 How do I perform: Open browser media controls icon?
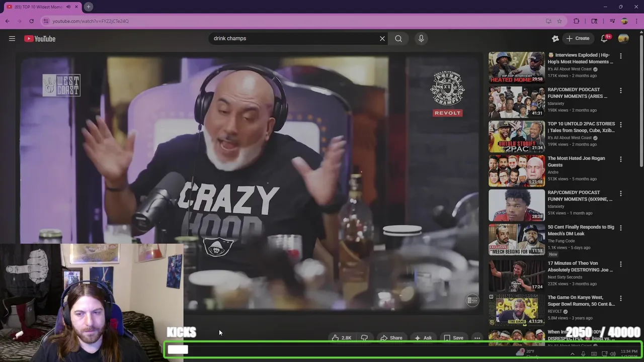(x=612, y=21)
